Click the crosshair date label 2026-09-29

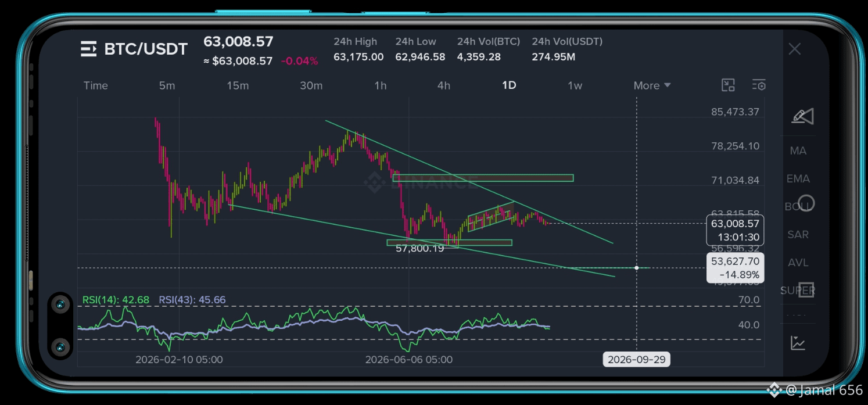pyautogui.click(x=636, y=360)
